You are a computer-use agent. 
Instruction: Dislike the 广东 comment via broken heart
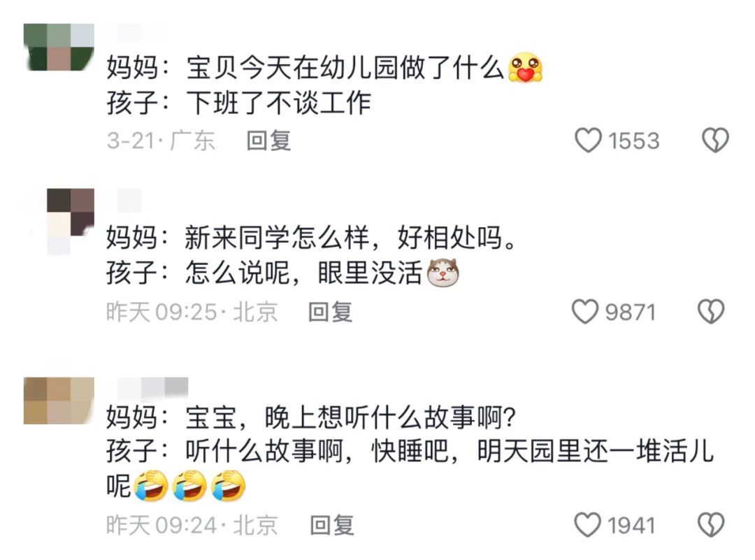pos(715,141)
